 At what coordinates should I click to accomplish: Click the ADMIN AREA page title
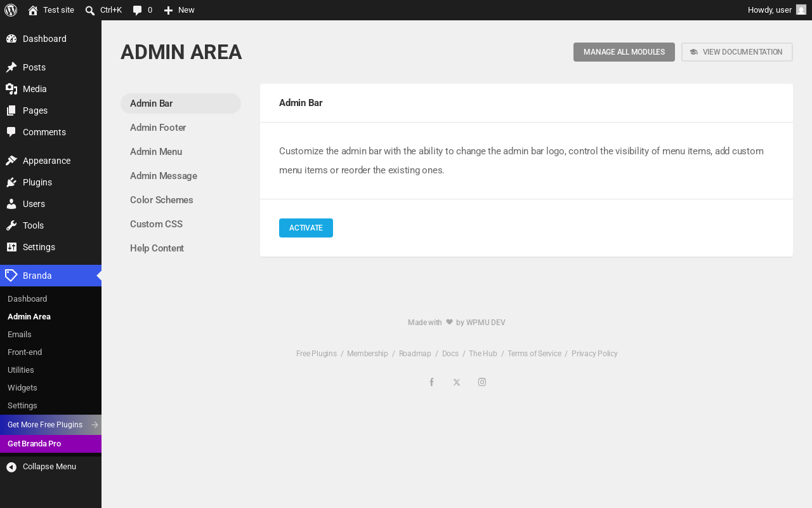181,52
